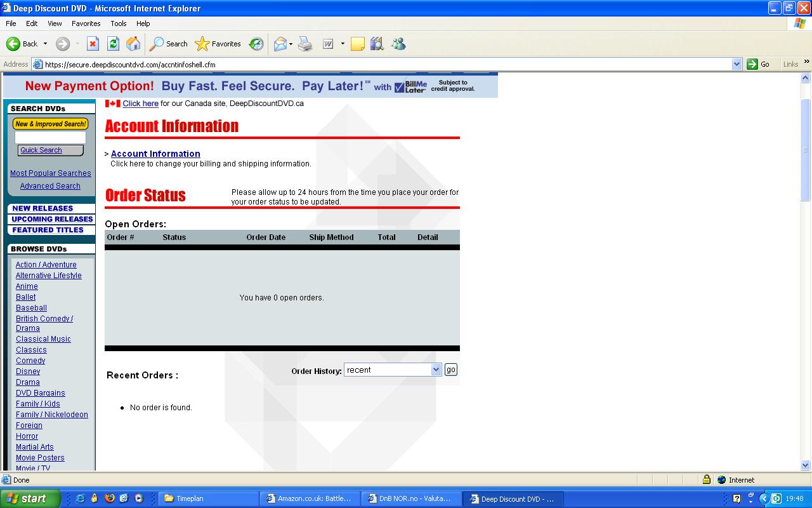
Task: Browse the British Comedy / Drama category
Action: 44,323
